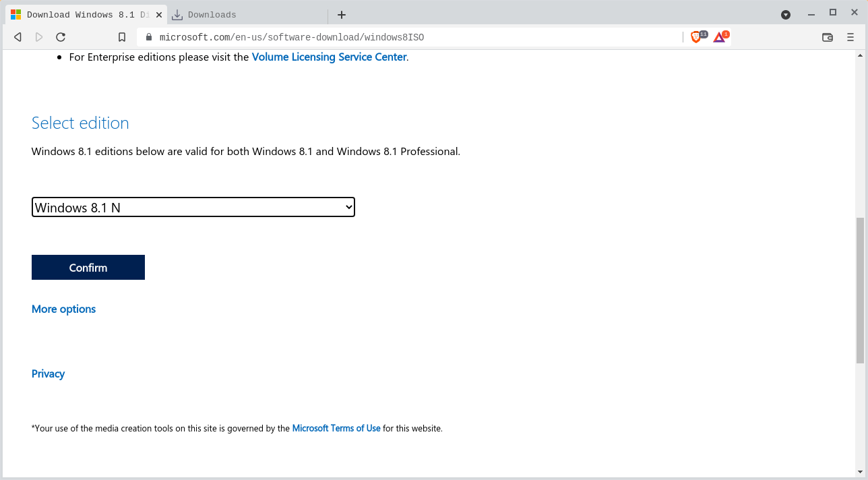This screenshot has height=480, width=868.
Task: Click the forward navigation arrow
Action: [39, 37]
